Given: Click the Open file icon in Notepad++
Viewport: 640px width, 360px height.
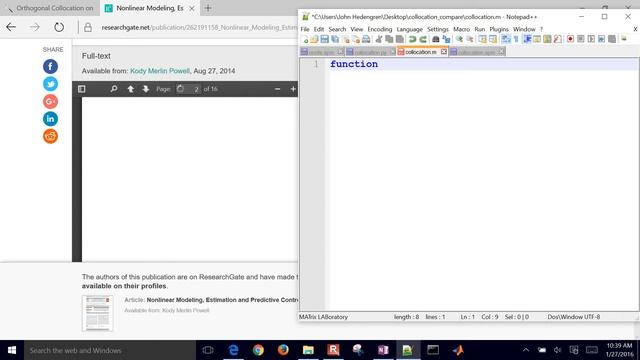Looking at the screenshot, I should pos(314,39).
